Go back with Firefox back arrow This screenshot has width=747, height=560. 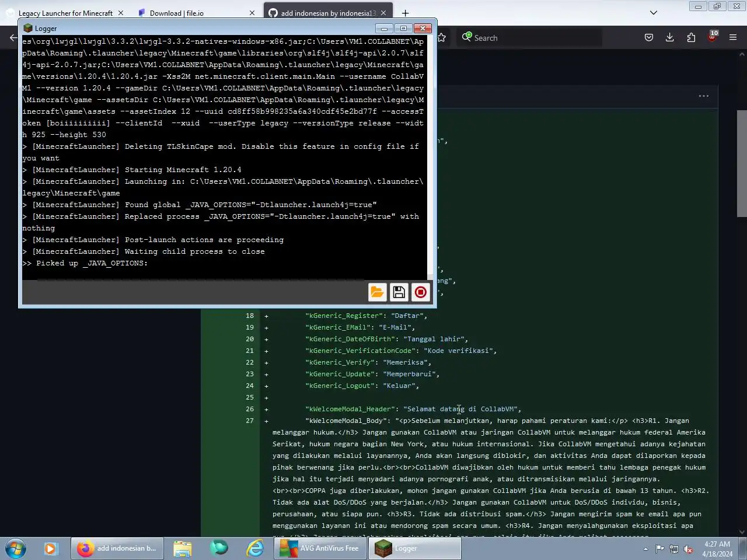tap(13, 37)
